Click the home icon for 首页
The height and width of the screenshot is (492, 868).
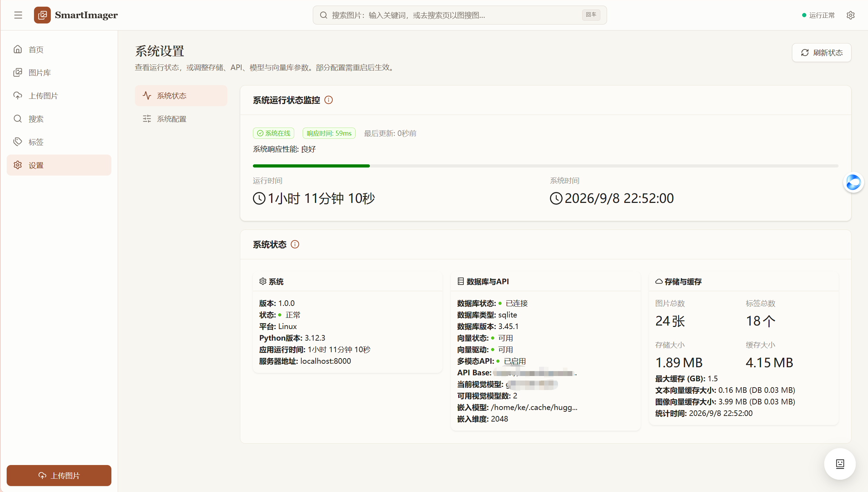coord(18,49)
